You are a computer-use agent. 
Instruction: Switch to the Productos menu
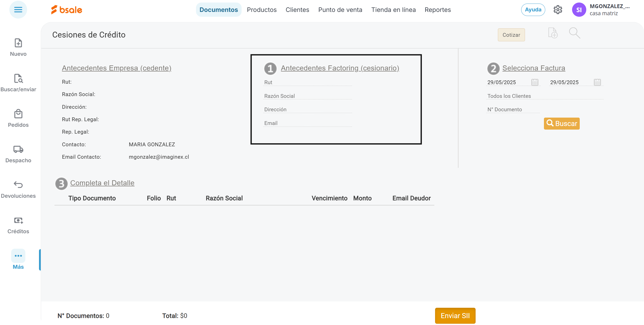(262, 10)
